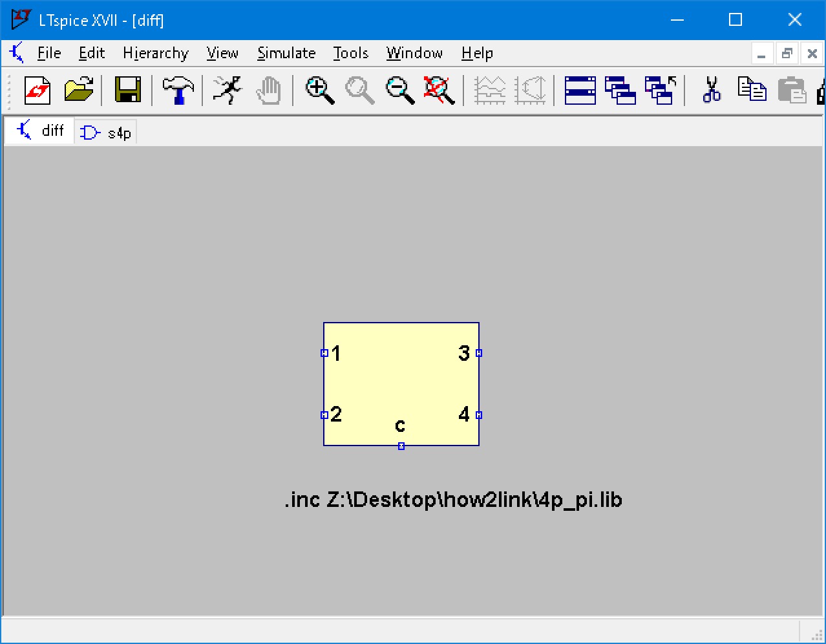Tile windows horizontally with the toolbar icon
Screen dimensions: 826x644
pyautogui.click(x=580, y=90)
